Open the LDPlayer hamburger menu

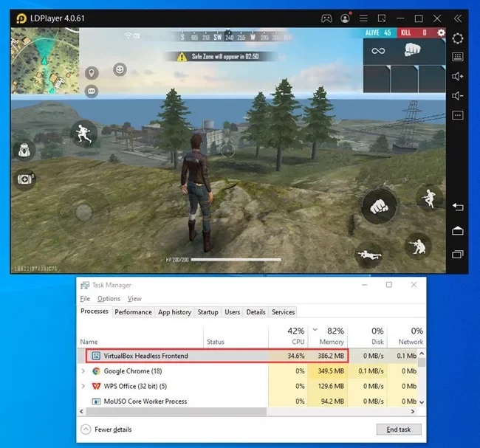click(x=363, y=18)
